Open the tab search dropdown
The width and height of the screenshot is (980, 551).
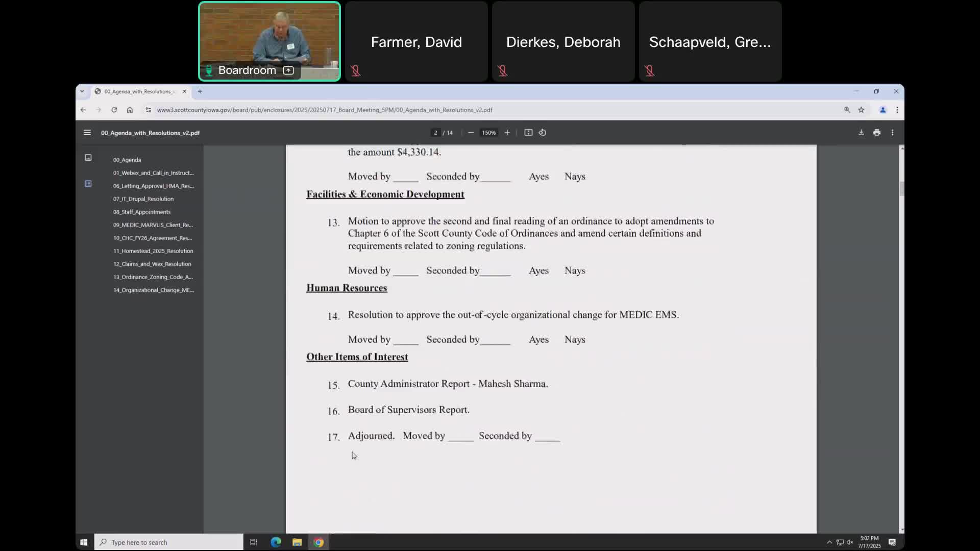pos(82,91)
